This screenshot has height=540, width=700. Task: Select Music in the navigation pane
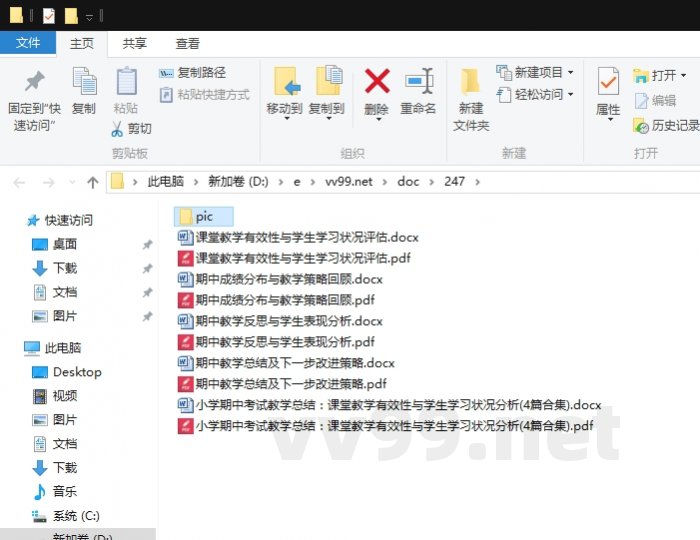[55, 492]
